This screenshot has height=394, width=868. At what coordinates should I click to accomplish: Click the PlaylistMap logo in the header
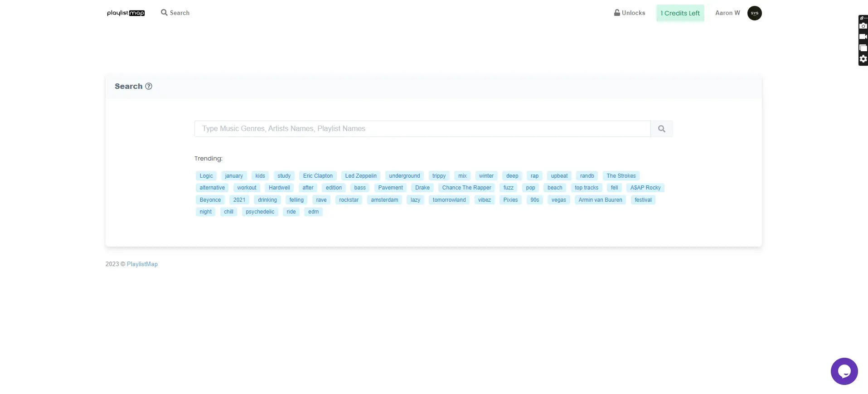(x=126, y=13)
